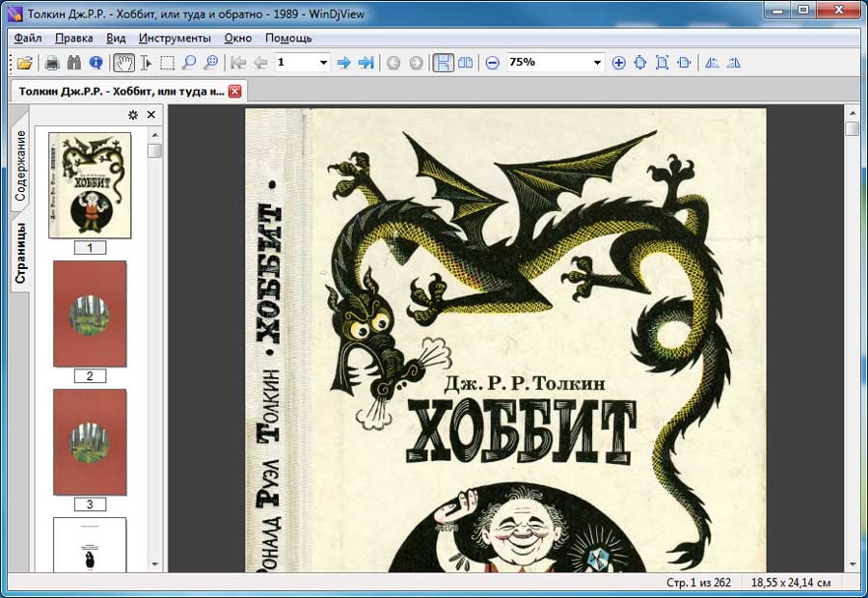Open the page number dropdown
868x598 pixels.
tap(323, 63)
